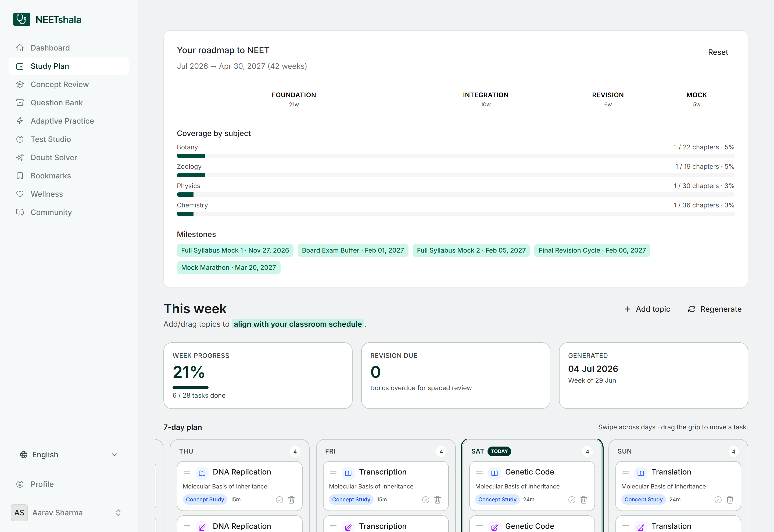
Task: Click book icon on Thursday DNA Replication Concept Study
Action: 202,473
